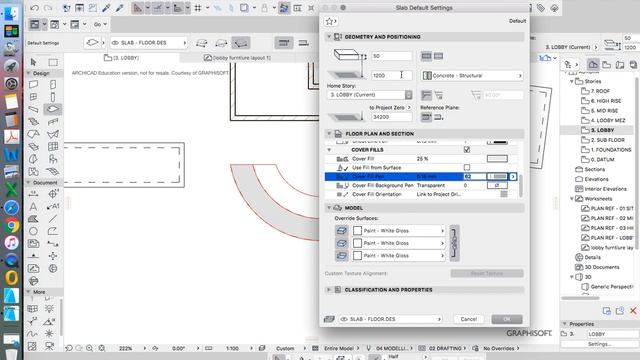Click the red delete X in Navigator
Image resolution: width=640 pixels, height=360 pixels.
tap(633, 311)
